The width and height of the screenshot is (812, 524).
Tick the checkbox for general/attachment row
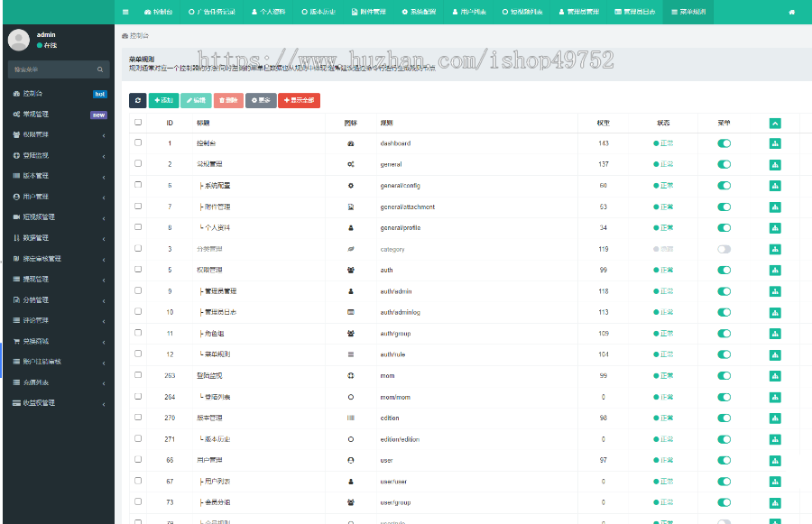pos(138,206)
